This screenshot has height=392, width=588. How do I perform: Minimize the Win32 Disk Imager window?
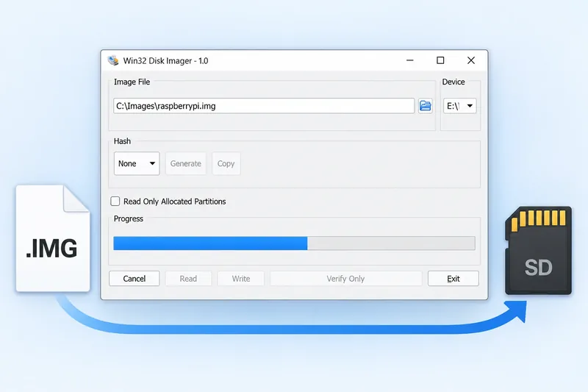click(x=410, y=60)
